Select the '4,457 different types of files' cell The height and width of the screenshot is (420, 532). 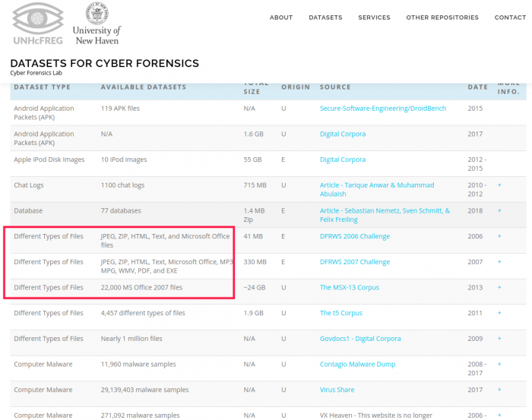(x=143, y=313)
